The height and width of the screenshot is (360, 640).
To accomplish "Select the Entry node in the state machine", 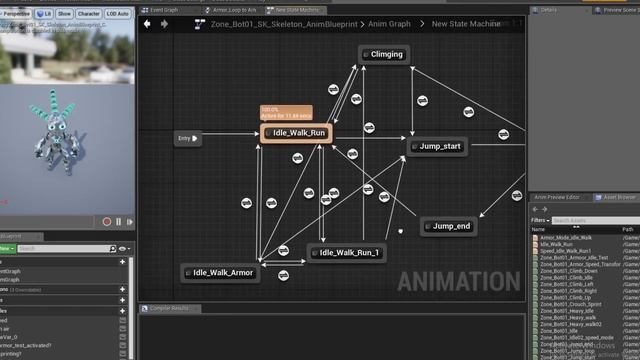I will coord(188,138).
